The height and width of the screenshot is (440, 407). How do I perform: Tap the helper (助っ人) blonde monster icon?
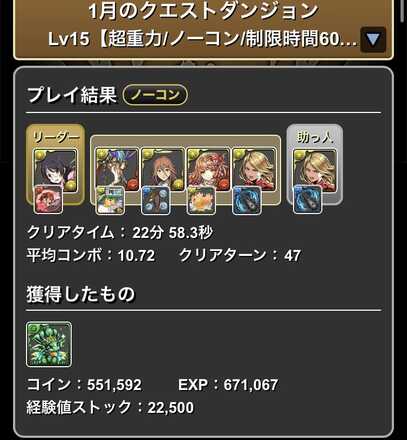coord(315,171)
